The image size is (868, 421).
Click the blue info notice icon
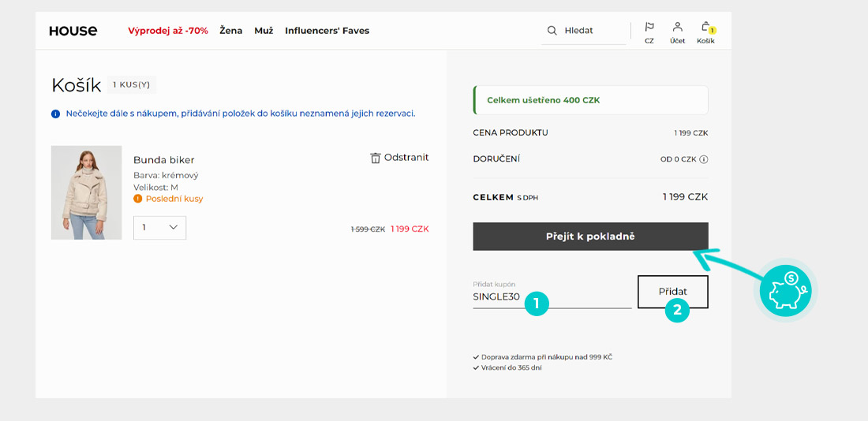56,114
